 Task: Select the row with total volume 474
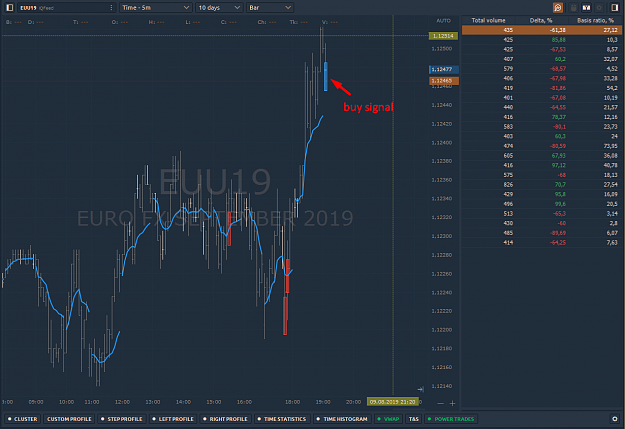542,146
